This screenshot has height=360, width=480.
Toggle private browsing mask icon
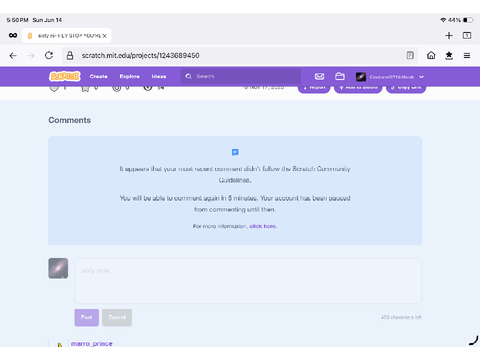pos(13,35)
